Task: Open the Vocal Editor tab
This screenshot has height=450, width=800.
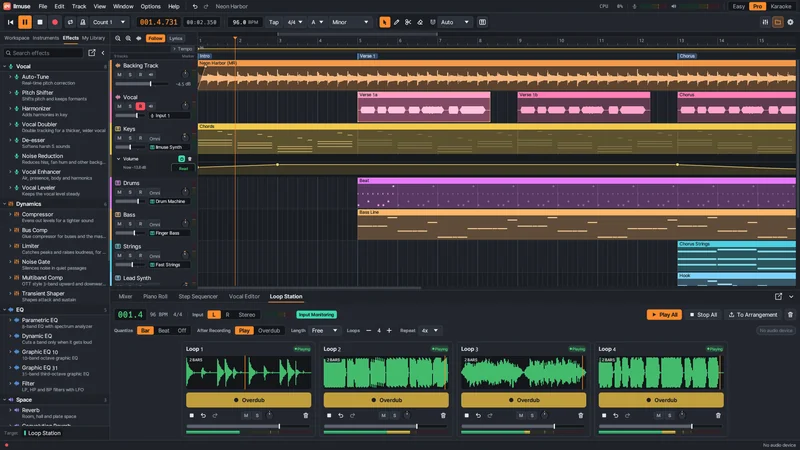Action: pos(244,296)
